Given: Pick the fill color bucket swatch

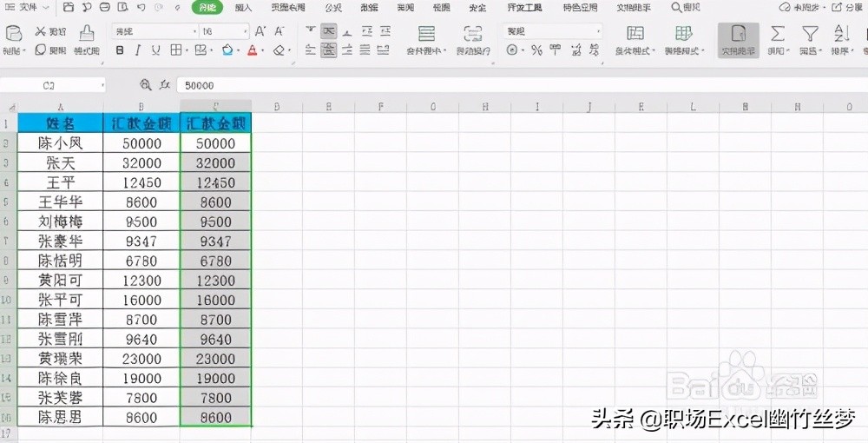Looking at the screenshot, I should pyautogui.click(x=227, y=50).
